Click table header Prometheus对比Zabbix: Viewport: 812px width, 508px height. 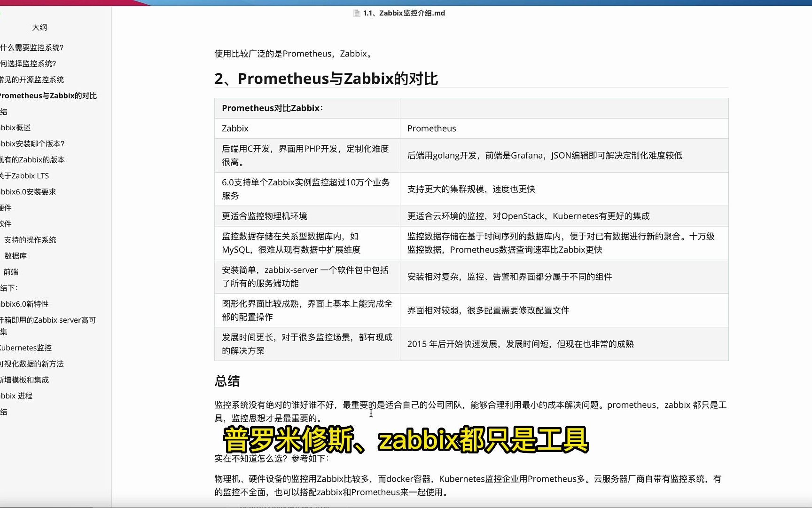pos(307,108)
